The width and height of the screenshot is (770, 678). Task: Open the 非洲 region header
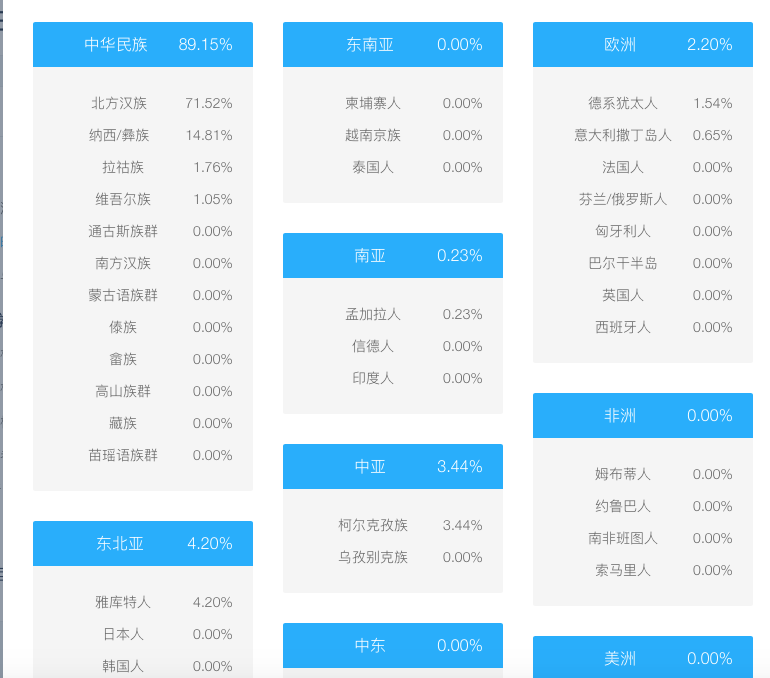(x=642, y=415)
